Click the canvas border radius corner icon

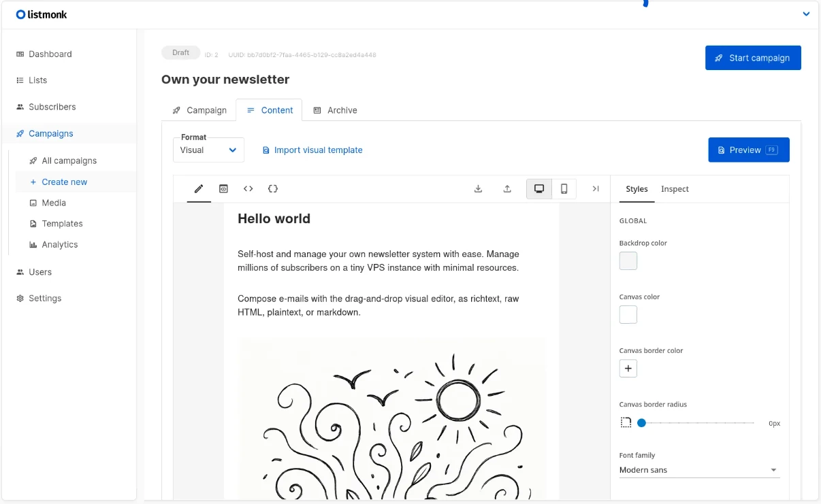point(626,423)
